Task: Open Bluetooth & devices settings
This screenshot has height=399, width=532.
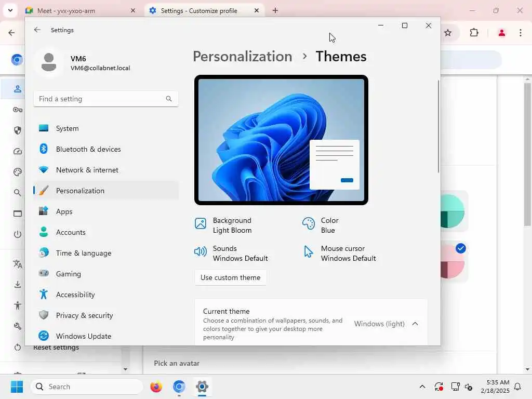Action: (x=106, y=149)
